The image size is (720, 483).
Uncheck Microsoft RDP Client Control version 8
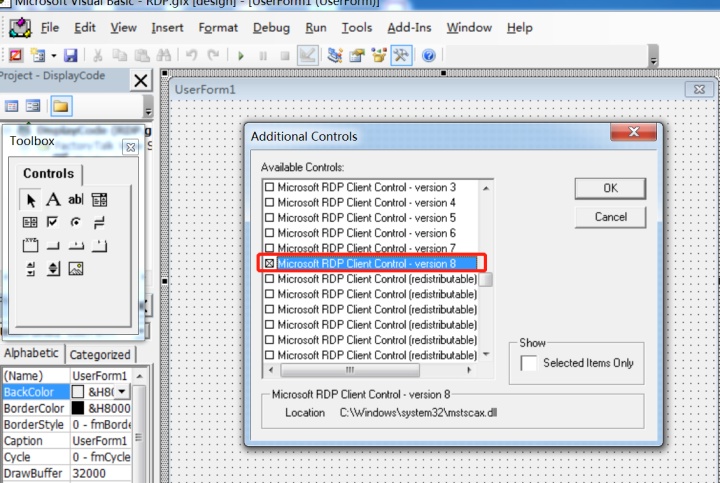pyautogui.click(x=270, y=264)
